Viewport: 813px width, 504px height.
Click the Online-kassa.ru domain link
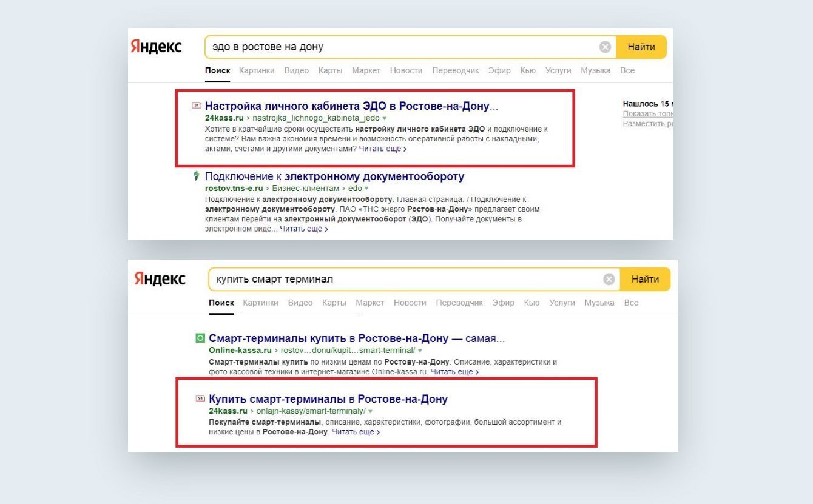click(x=240, y=351)
